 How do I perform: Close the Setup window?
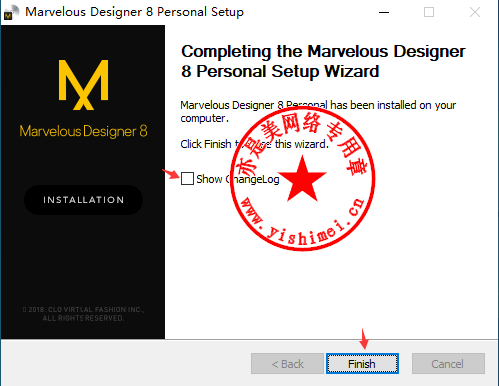(475, 12)
